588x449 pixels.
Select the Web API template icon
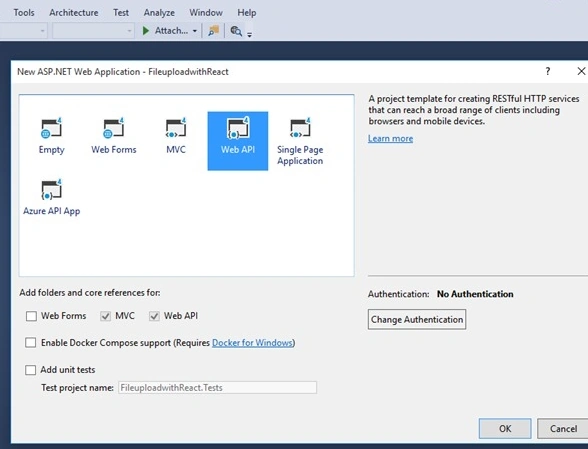[238, 128]
